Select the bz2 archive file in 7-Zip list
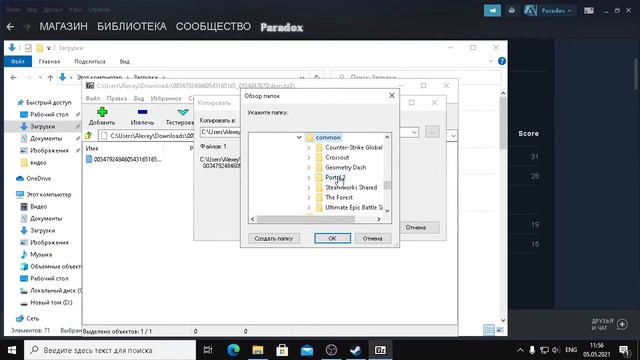640x360 pixels. point(124,159)
